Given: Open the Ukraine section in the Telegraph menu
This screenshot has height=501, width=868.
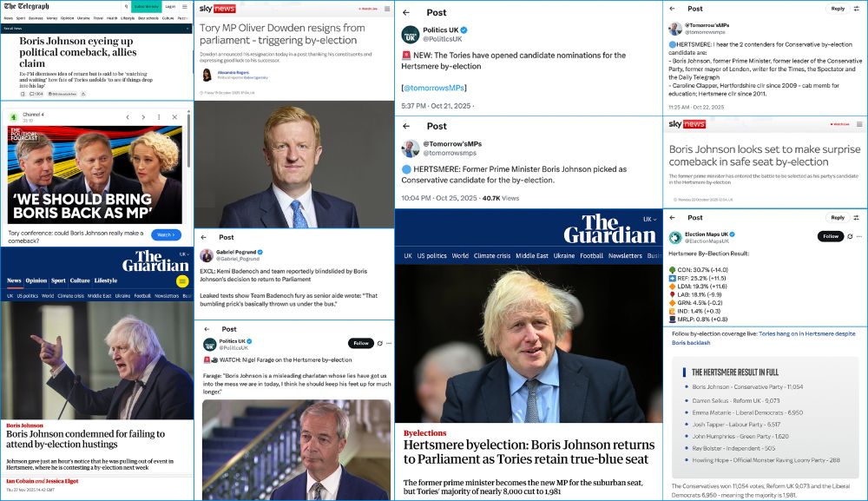Looking at the screenshot, I should point(83,18).
